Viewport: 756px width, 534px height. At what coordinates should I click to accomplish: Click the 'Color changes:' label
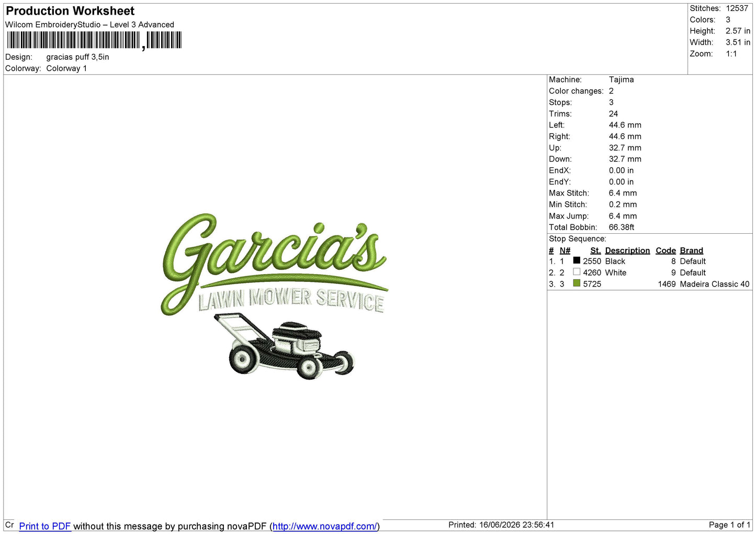click(576, 91)
